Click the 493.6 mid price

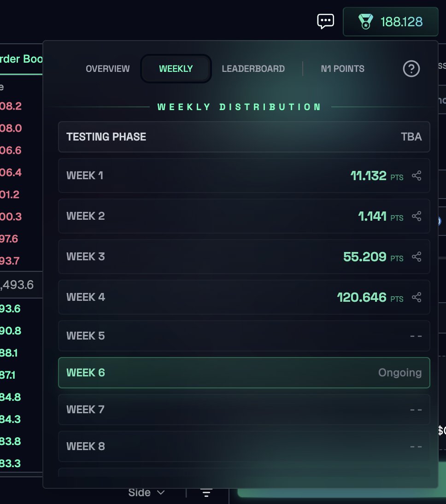[x=17, y=285]
